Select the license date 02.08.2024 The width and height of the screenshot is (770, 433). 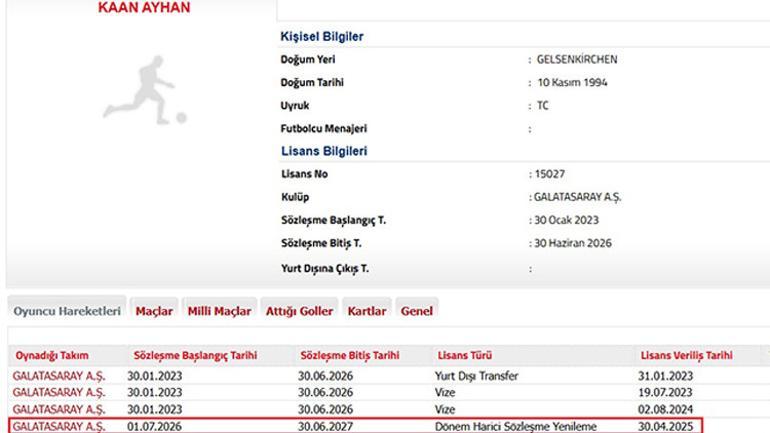click(x=665, y=409)
